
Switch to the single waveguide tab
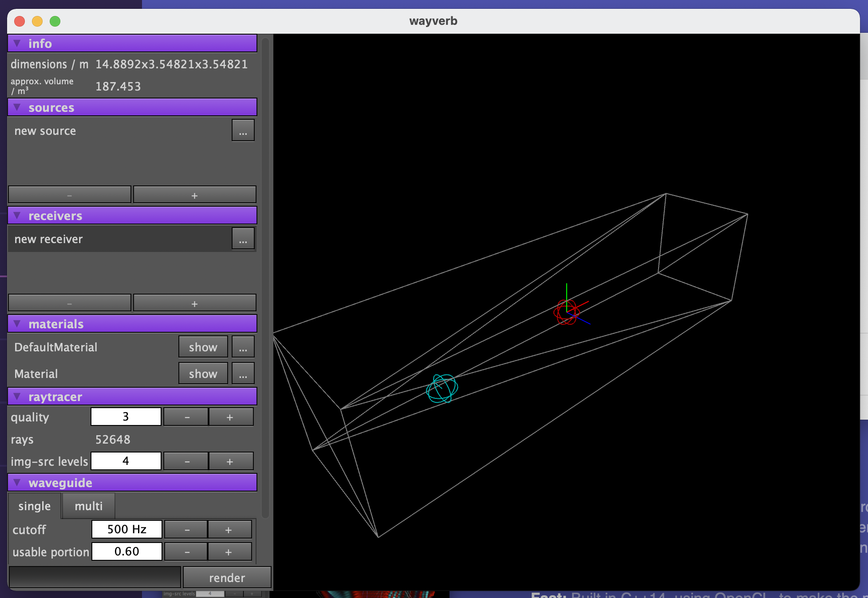pyautogui.click(x=34, y=506)
